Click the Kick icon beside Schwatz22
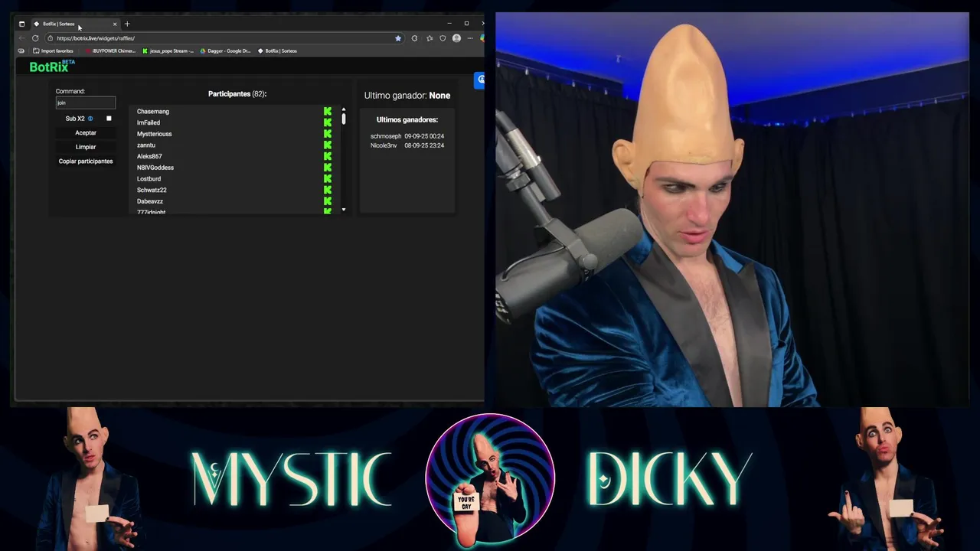 (328, 190)
